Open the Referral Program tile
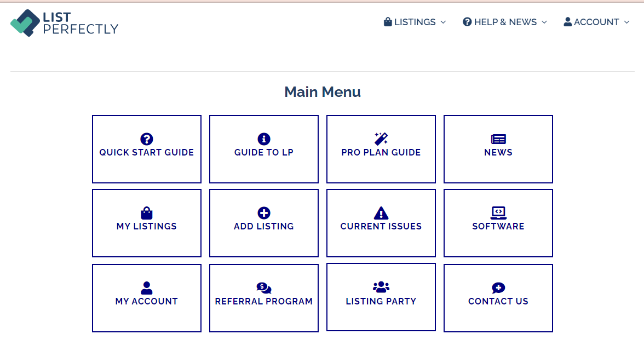Image resolution: width=644 pixels, height=357 pixels. pos(264,298)
